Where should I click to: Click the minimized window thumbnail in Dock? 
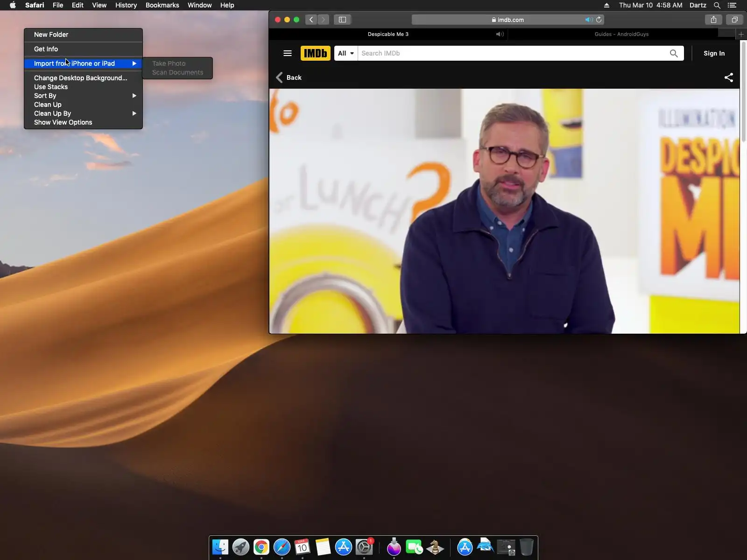click(x=506, y=547)
